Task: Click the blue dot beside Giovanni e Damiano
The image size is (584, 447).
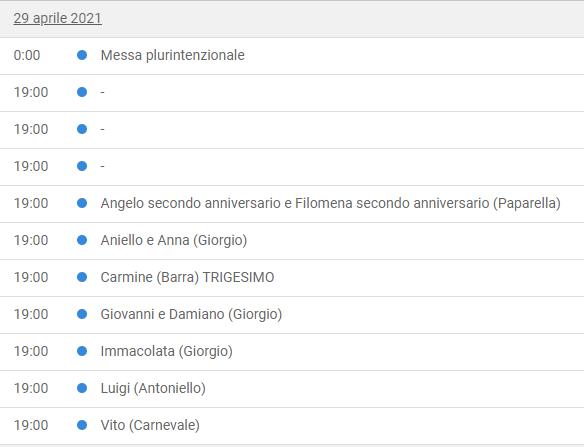Action: tap(82, 314)
